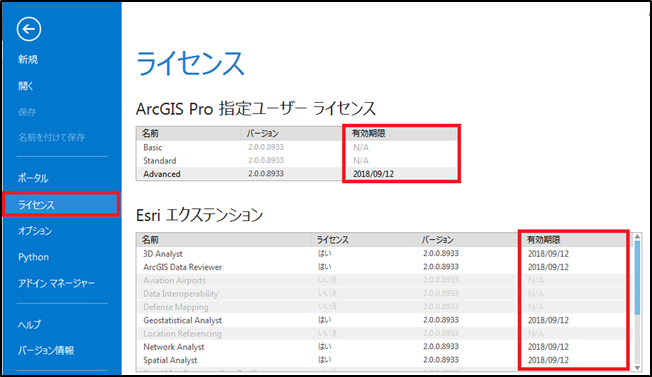
Task: Click Standard version 2.0.0.8933
Action: click(x=266, y=160)
